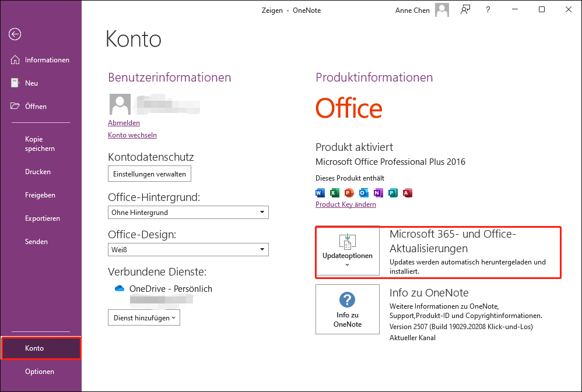This screenshot has height=392, width=582.
Task: Minimize the OneNote window
Action: [x=515, y=10]
